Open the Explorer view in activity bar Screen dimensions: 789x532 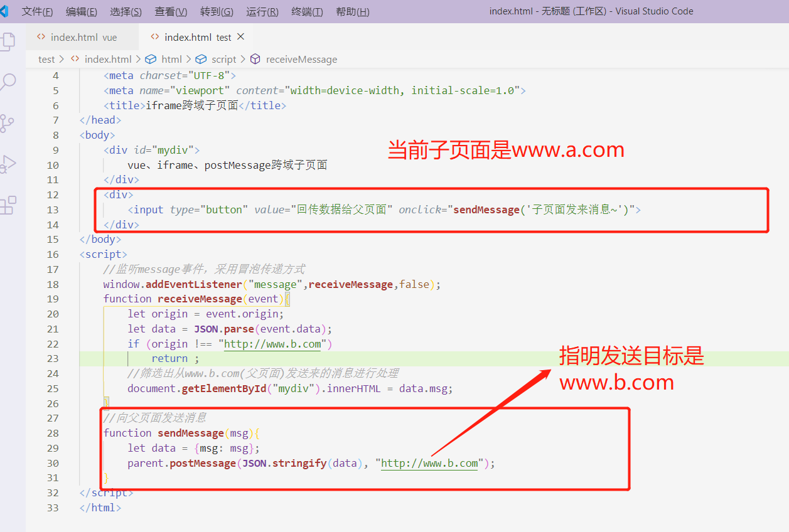[x=8, y=41]
